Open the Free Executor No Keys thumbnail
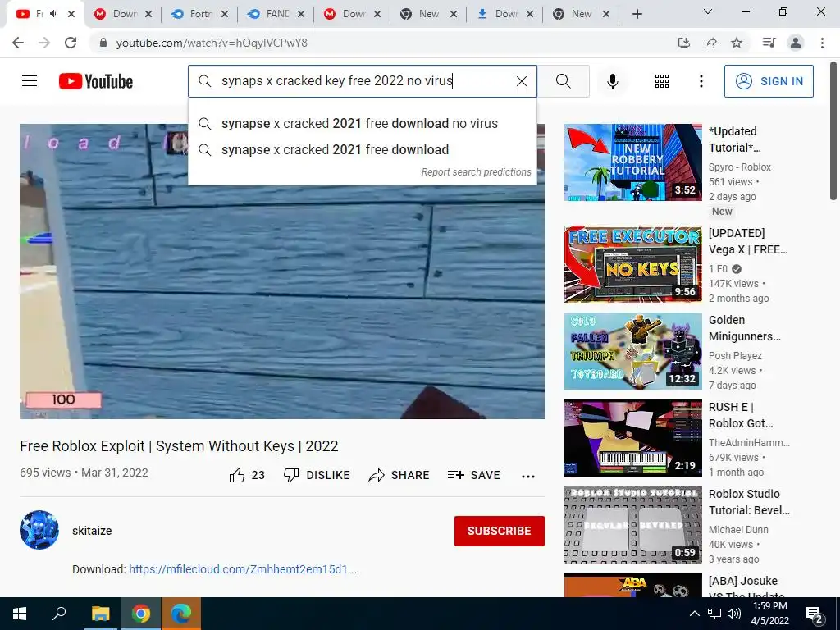Screen dimensions: 840x630 coord(632,264)
